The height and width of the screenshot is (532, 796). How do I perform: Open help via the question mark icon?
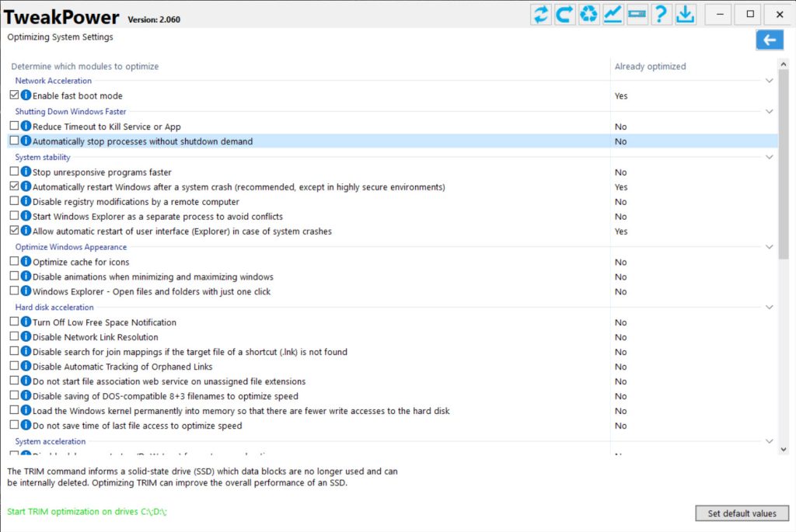click(661, 14)
